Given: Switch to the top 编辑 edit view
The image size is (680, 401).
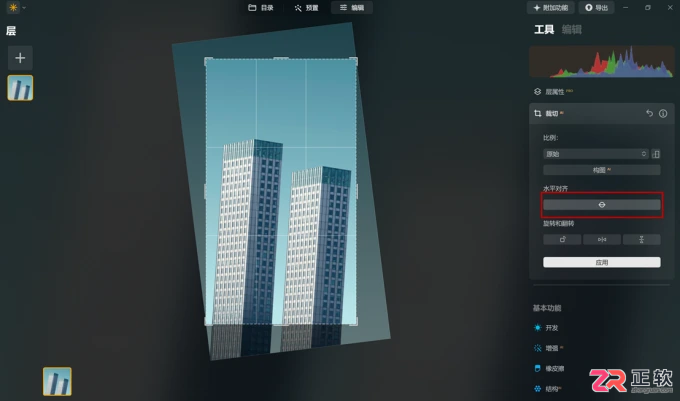Looking at the screenshot, I should point(352,8).
